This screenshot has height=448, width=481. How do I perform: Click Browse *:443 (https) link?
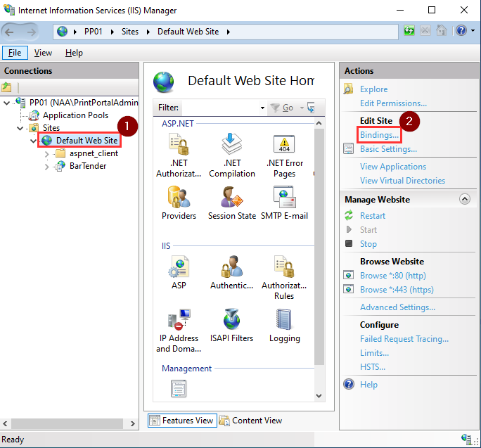coord(397,290)
